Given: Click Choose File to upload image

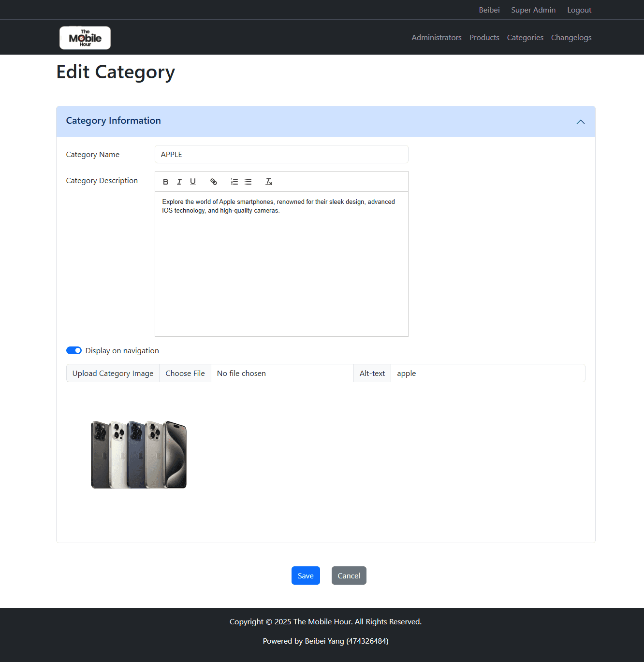Looking at the screenshot, I should (x=185, y=373).
